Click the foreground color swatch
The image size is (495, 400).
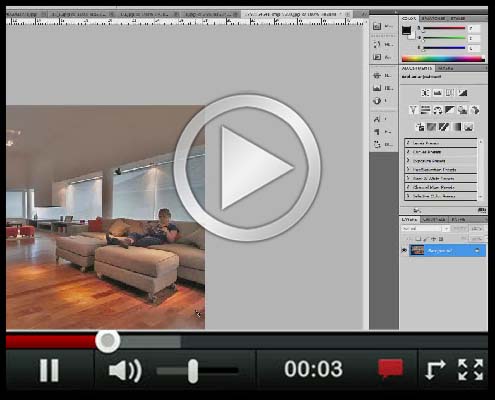pyautogui.click(x=406, y=31)
